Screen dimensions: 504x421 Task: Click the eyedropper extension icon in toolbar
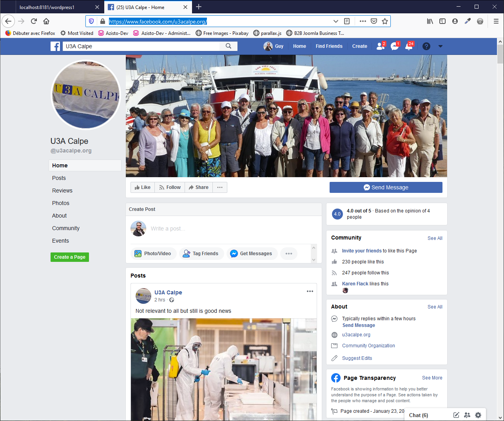click(x=468, y=21)
